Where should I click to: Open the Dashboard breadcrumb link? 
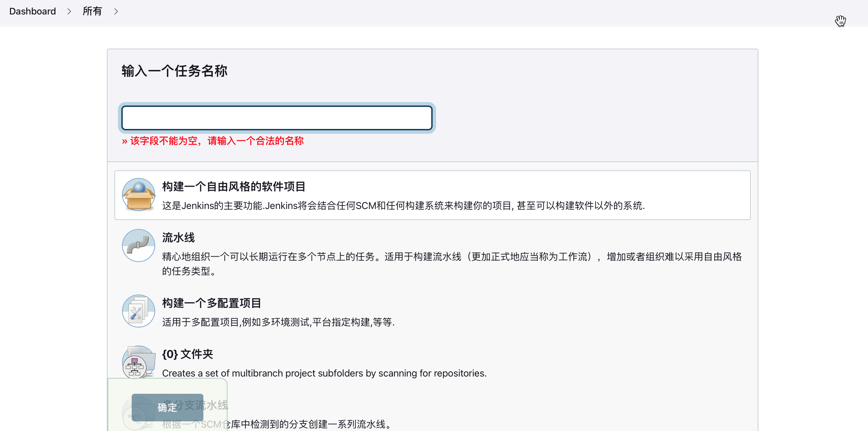pyautogui.click(x=32, y=11)
